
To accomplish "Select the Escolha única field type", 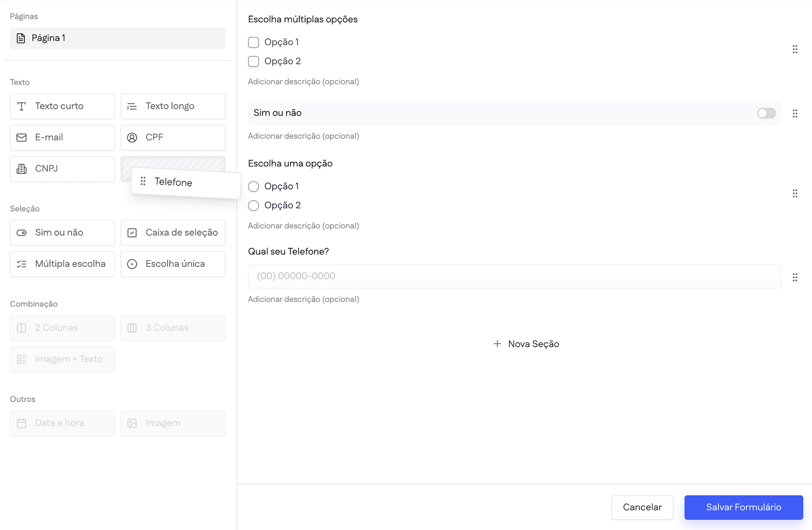I will (173, 264).
